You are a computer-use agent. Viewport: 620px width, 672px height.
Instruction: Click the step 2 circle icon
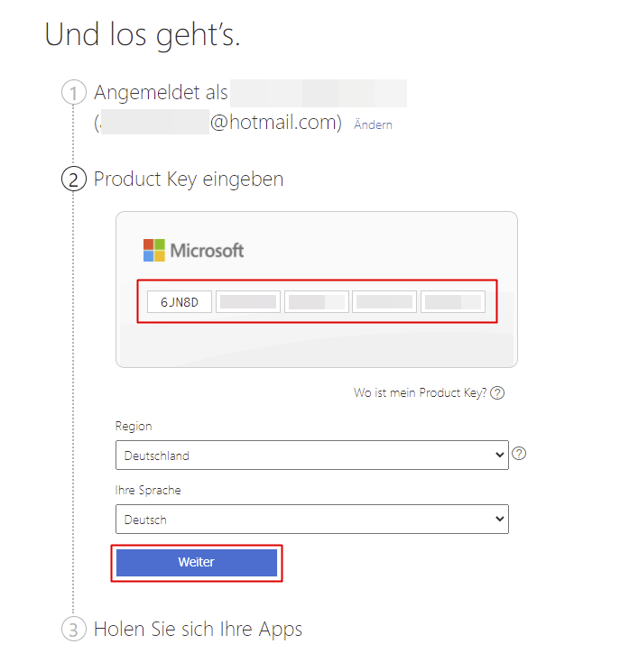click(x=74, y=180)
